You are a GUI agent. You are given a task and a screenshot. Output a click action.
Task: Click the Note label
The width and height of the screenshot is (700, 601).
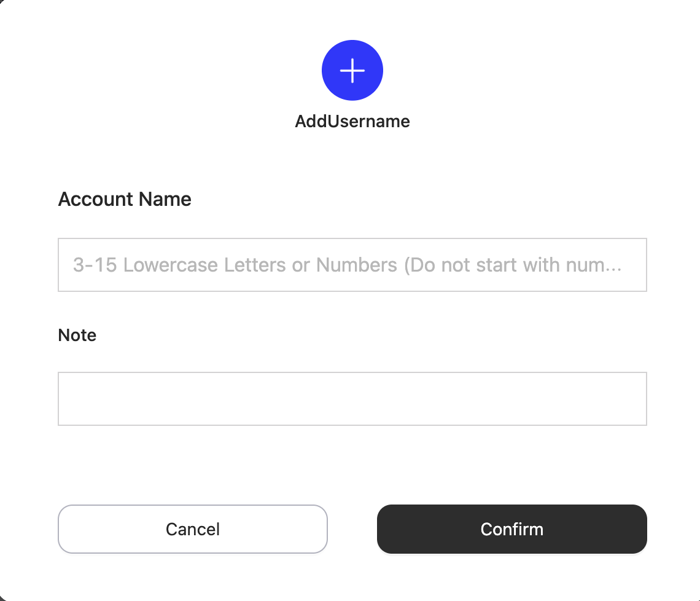[x=77, y=335]
